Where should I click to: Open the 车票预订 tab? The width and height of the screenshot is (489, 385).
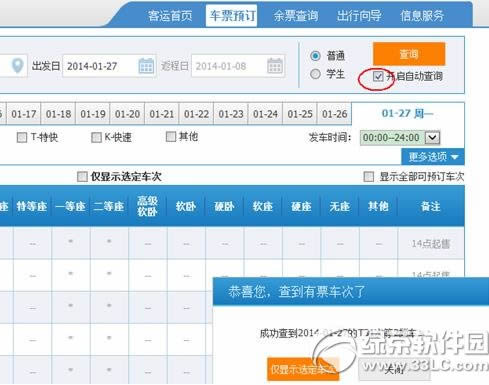pos(232,15)
